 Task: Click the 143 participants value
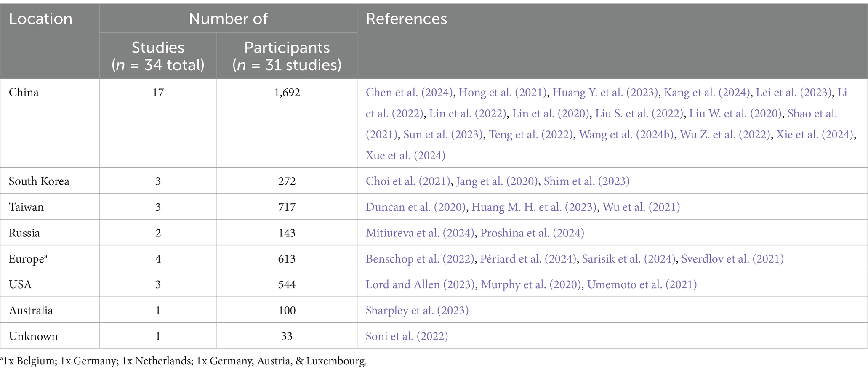pos(287,233)
